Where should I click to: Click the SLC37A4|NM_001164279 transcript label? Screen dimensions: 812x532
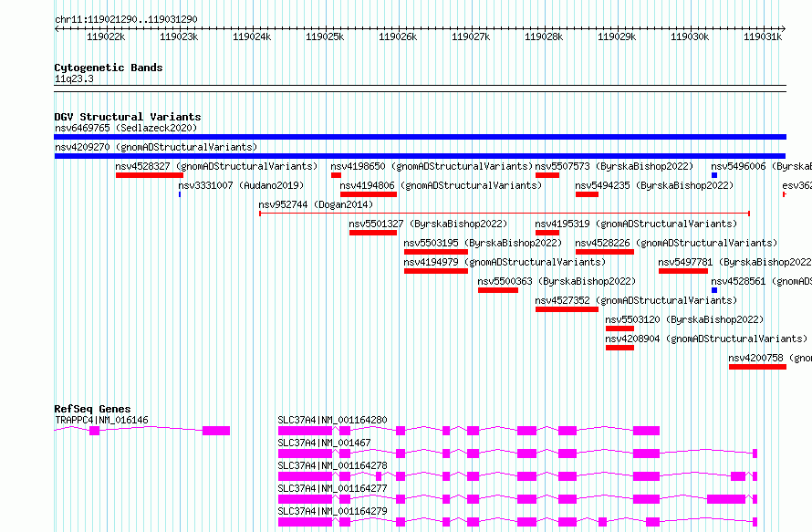pos(332,511)
